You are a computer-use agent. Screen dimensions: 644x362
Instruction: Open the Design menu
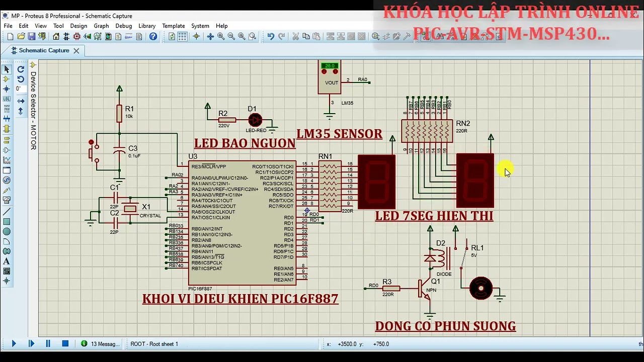(x=78, y=26)
